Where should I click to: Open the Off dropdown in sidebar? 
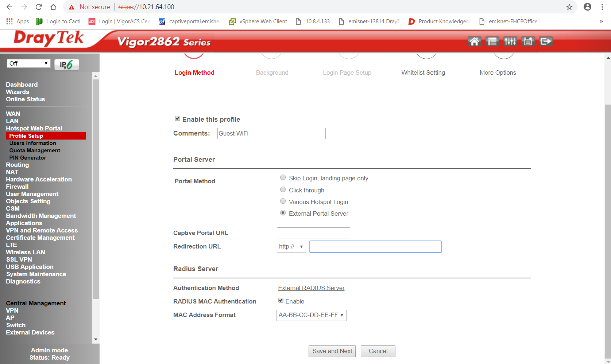click(x=28, y=63)
